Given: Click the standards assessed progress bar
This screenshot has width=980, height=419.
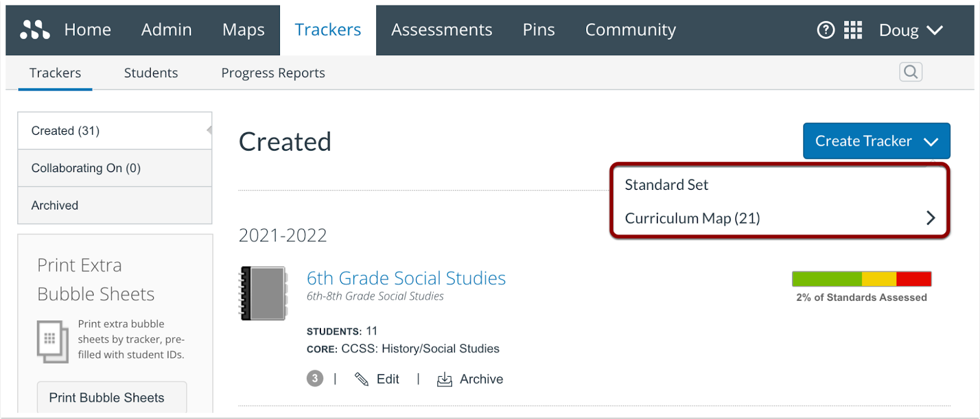Looking at the screenshot, I should pos(862,279).
